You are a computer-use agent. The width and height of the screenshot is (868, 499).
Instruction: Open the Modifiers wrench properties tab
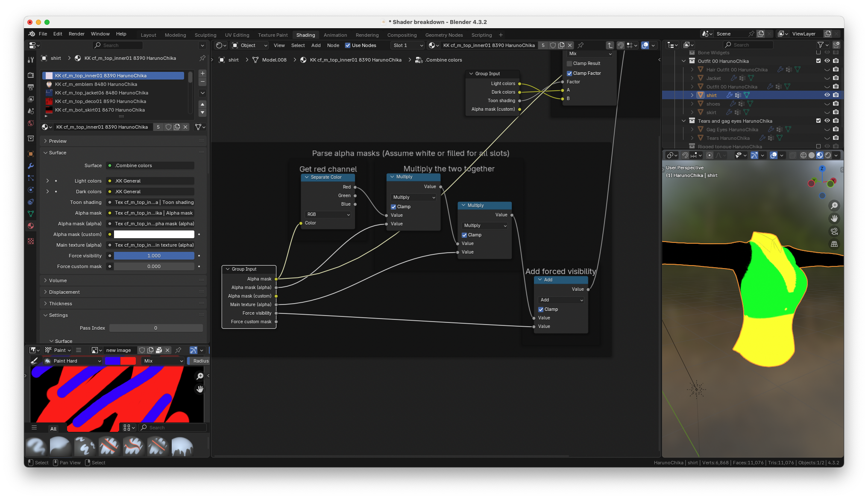[x=31, y=166]
